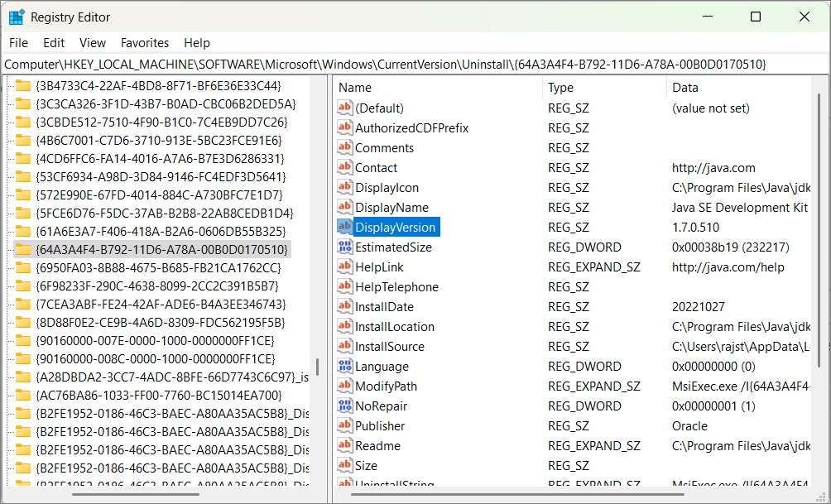Click folder icon of {90160000-007E-0000-1000-0000000FF1CE}
This screenshot has width=831, height=504.
point(23,341)
